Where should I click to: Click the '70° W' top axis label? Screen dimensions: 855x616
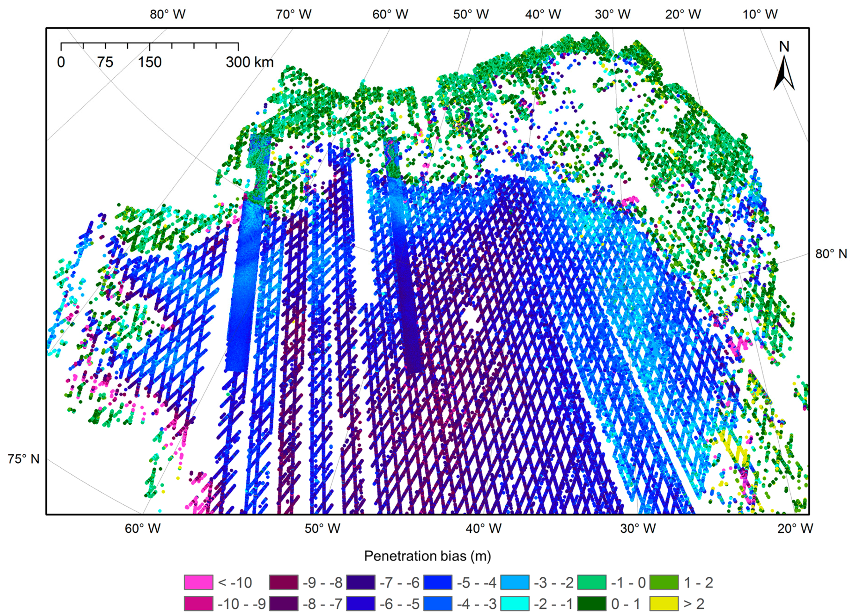tap(294, 14)
